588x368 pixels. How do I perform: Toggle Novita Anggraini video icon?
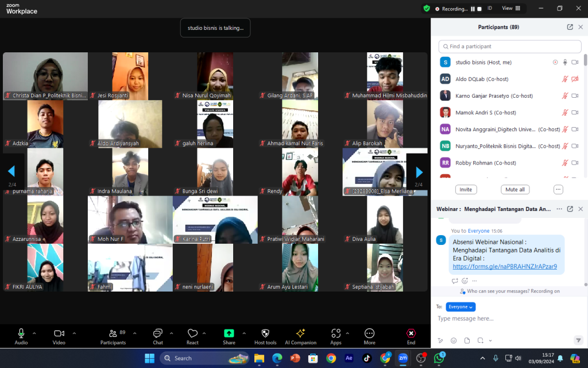[x=575, y=129]
